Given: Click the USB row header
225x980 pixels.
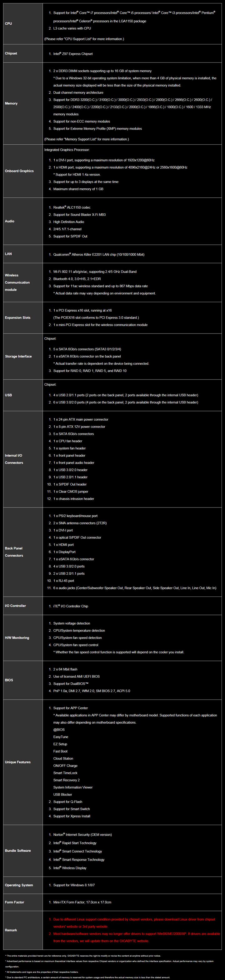Looking at the screenshot, I should pos(8,395).
